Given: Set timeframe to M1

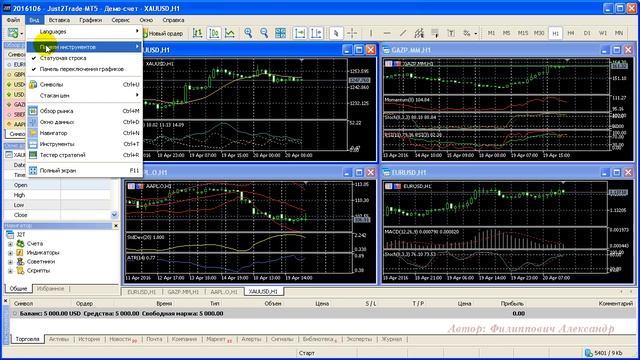Looking at the screenshot, I should click(491, 33).
